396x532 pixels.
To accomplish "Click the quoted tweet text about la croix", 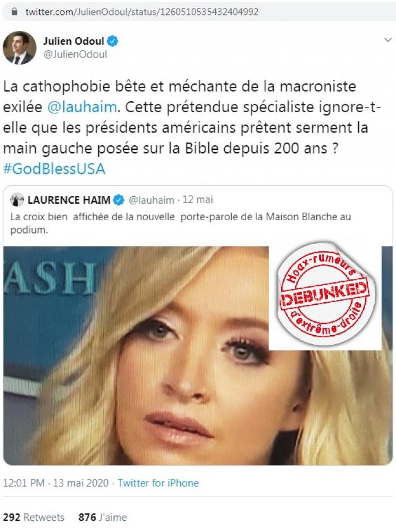I will click(181, 223).
